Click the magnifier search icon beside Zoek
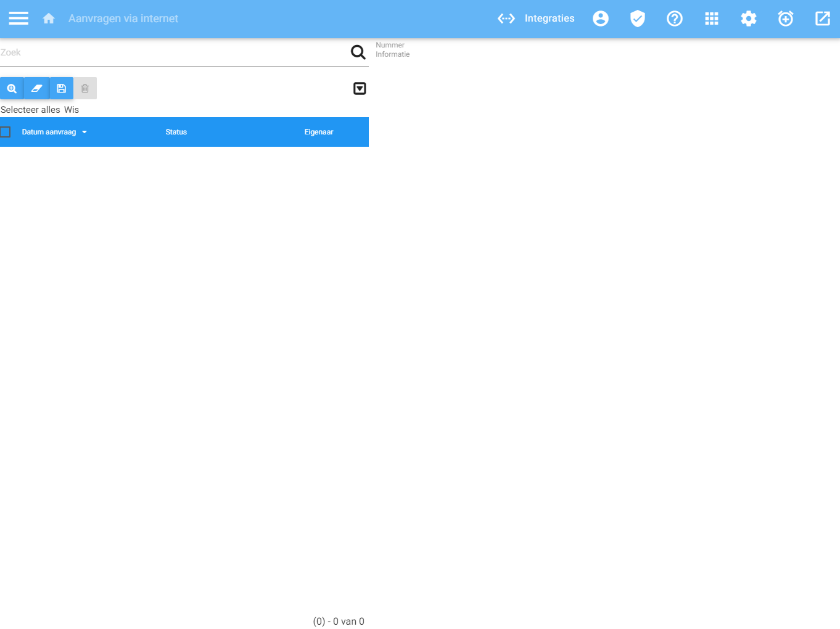 tap(358, 52)
